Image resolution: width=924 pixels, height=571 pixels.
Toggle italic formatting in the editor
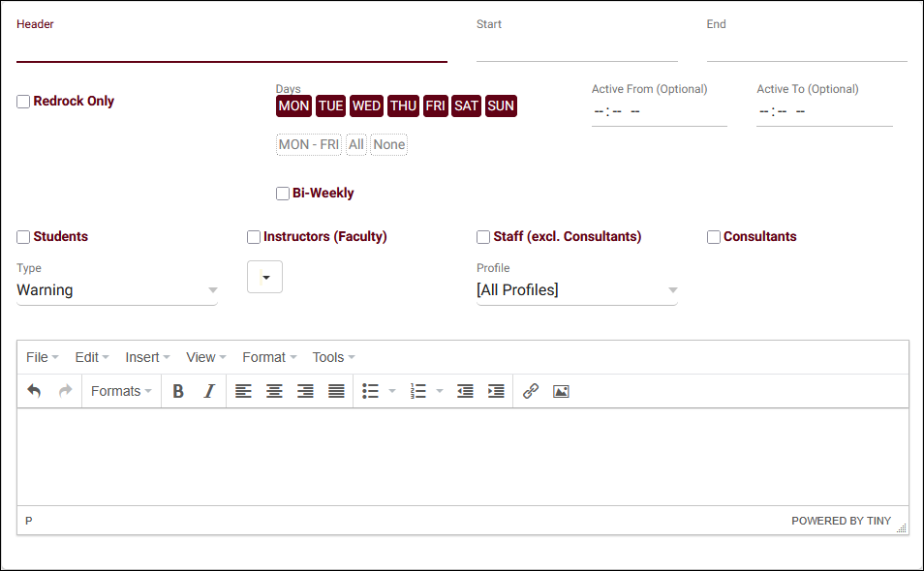point(208,391)
